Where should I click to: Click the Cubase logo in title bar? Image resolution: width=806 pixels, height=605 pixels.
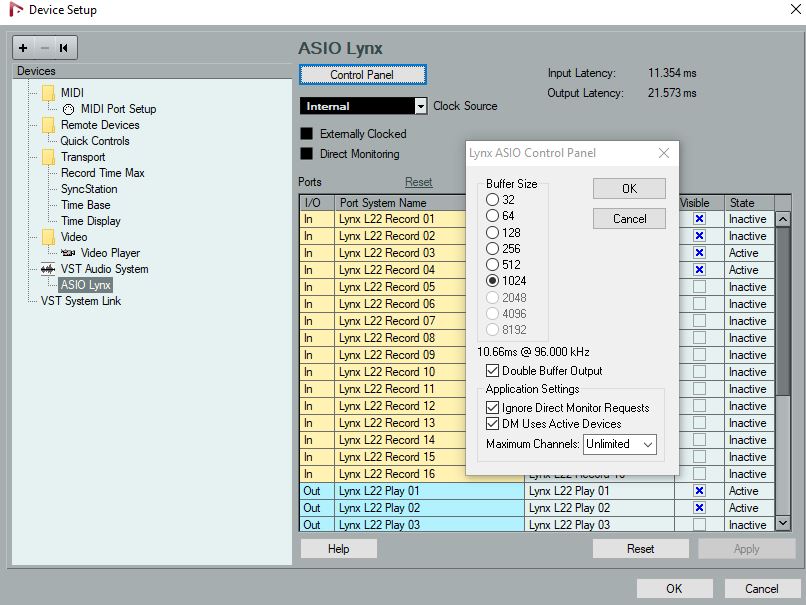click(x=16, y=9)
